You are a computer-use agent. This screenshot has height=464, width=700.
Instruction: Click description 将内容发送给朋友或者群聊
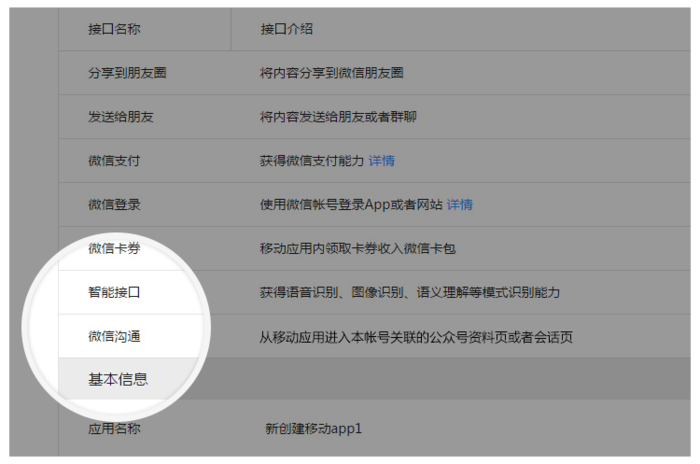(x=338, y=117)
